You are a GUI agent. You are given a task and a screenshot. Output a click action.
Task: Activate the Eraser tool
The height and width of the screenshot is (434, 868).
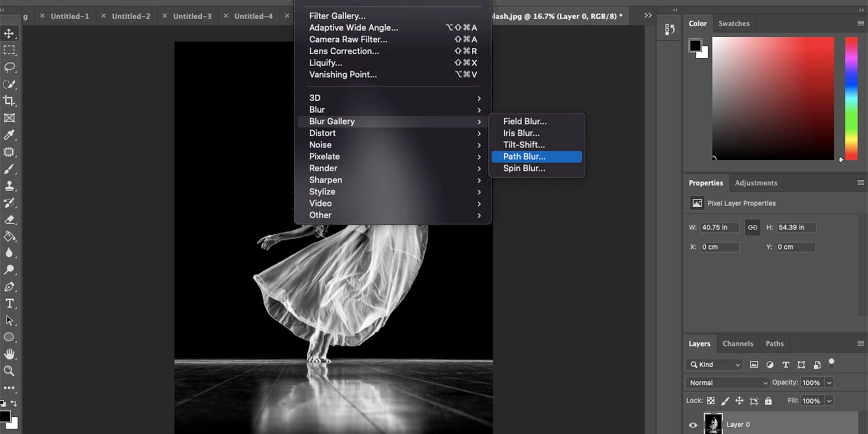point(9,220)
